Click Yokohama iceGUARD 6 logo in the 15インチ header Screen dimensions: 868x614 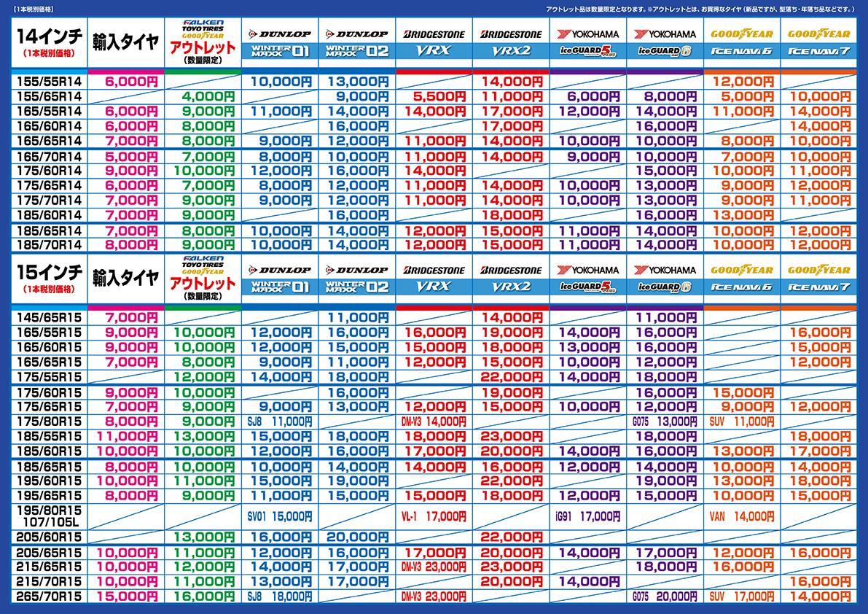click(665, 279)
